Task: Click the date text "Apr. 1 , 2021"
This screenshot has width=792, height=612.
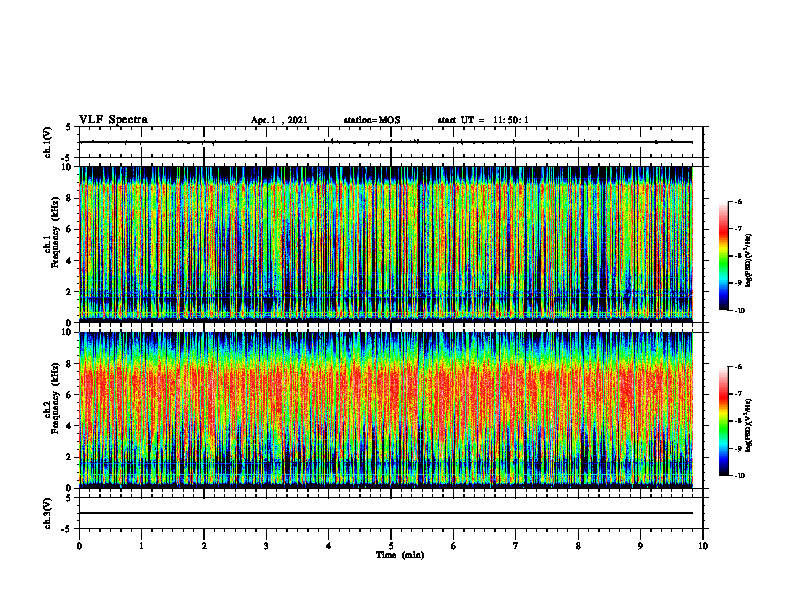Action: (279, 120)
